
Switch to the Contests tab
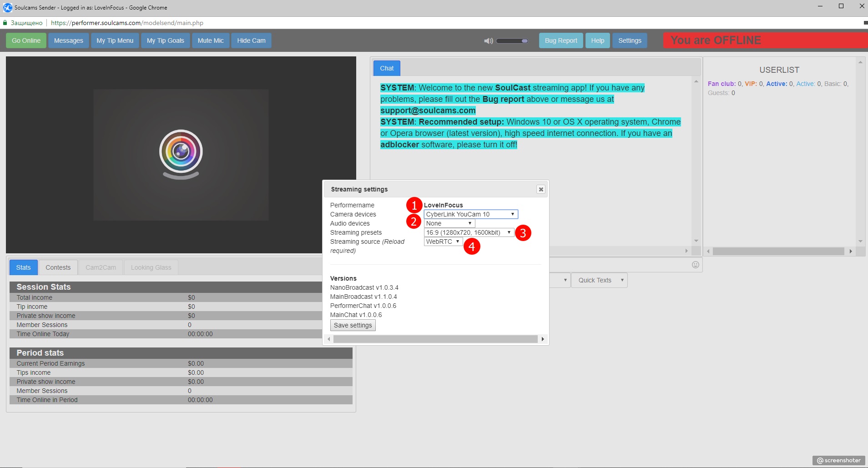[x=58, y=267]
